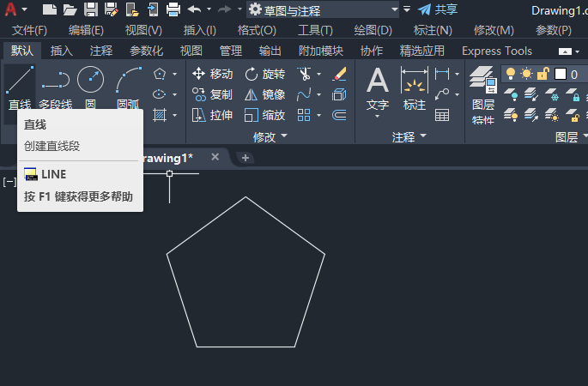
Task: Expand the hatch tool dropdown arrow
Action: 175,115
